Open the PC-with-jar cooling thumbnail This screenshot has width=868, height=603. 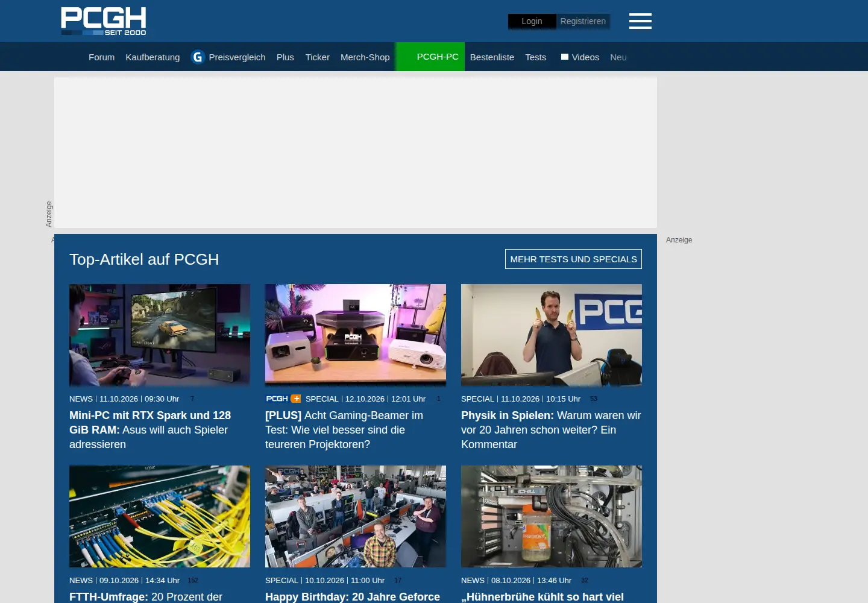pos(552,516)
